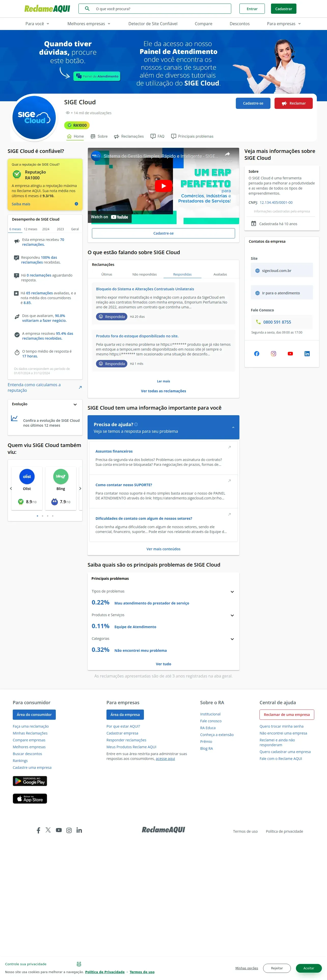Click Ir para o atendimento link
Image resolution: width=327 pixels, height=980 pixels.
[282, 293]
